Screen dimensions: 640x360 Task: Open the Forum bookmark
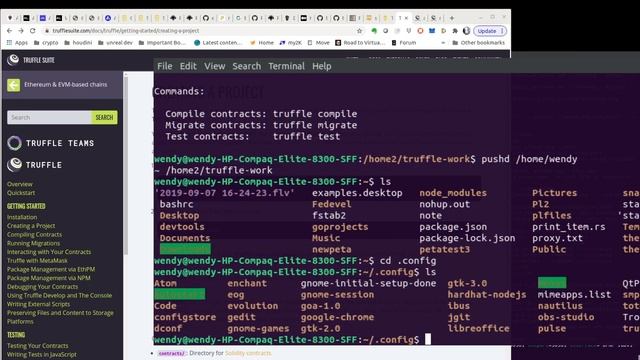click(404, 42)
